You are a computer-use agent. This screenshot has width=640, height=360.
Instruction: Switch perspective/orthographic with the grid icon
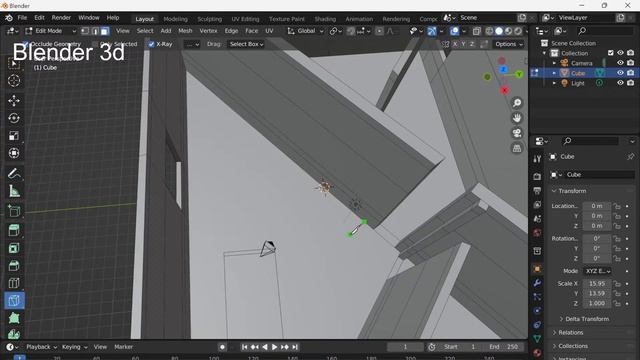click(x=517, y=148)
